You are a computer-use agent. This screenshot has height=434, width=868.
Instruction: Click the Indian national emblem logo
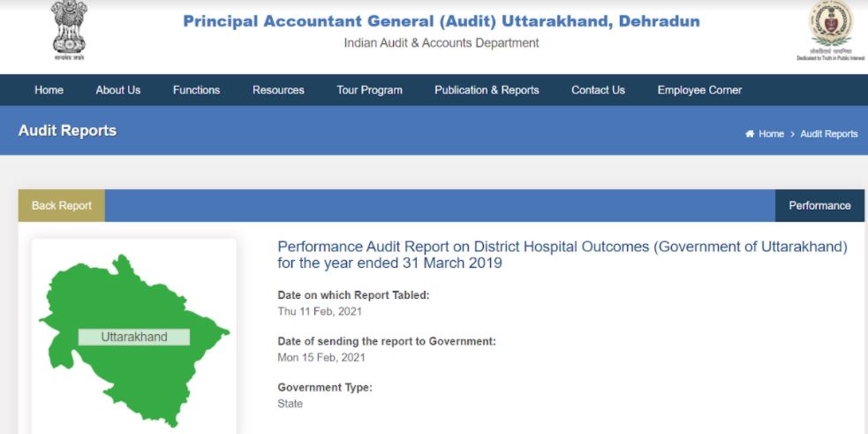[x=69, y=30]
